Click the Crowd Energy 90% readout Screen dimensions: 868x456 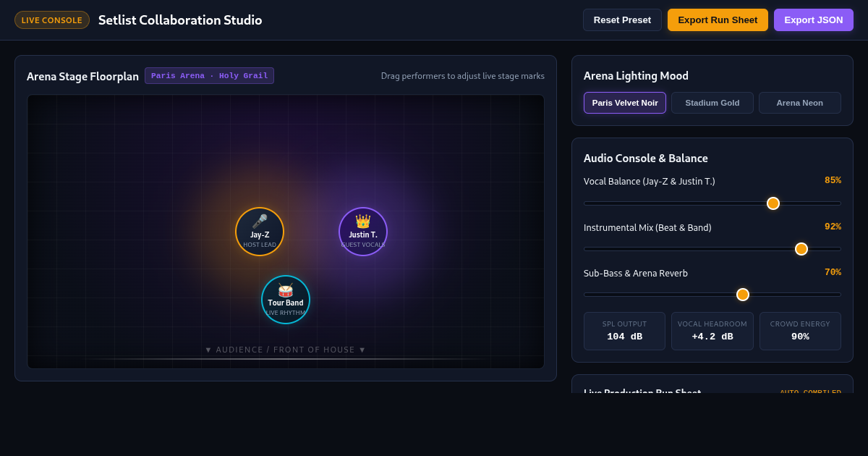pyautogui.click(x=800, y=332)
